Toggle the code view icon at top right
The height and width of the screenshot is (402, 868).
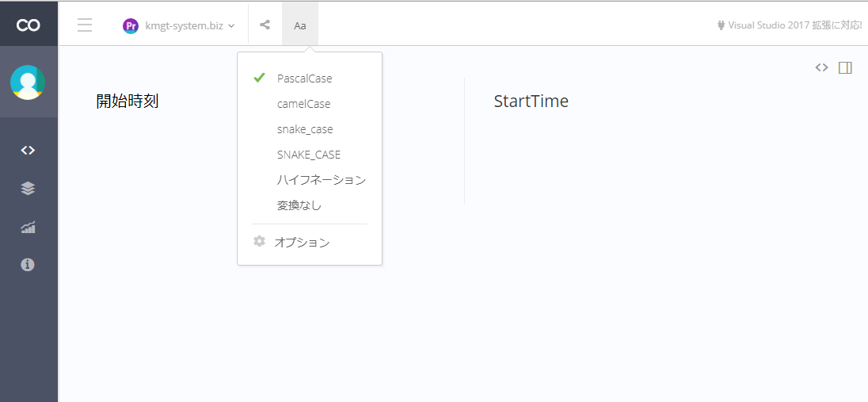coord(821,67)
